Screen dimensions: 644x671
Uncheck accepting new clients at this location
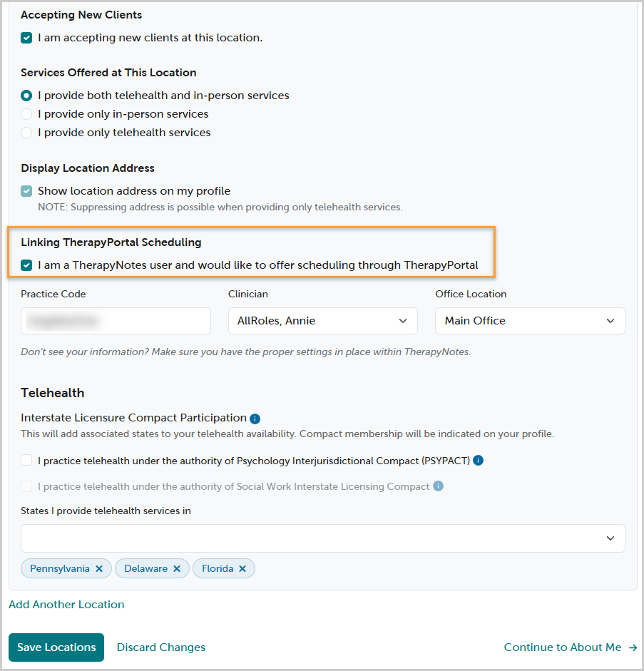click(26, 38)
